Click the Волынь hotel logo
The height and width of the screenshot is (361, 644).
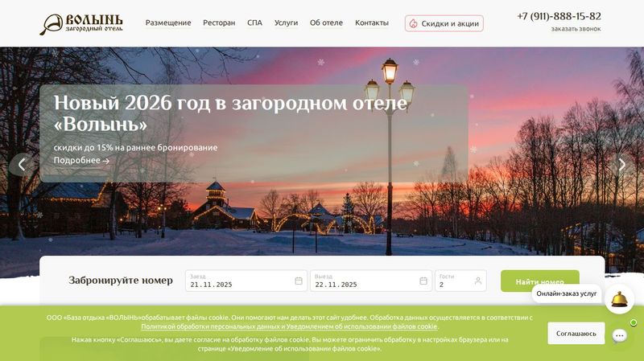tap(81, 24)
